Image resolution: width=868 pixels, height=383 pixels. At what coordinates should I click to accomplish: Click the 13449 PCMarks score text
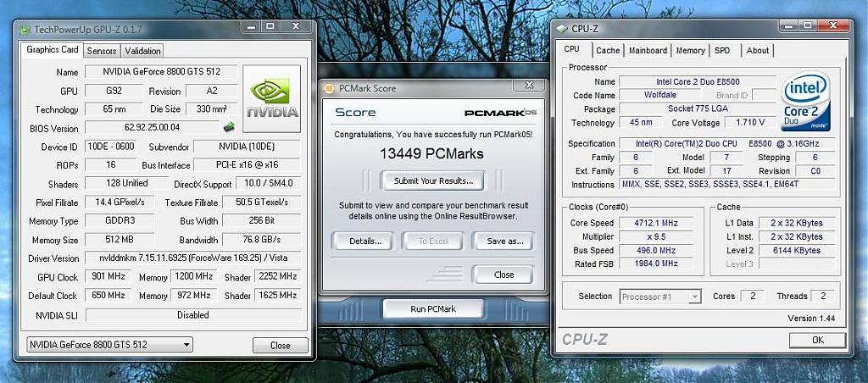(431, 153)
